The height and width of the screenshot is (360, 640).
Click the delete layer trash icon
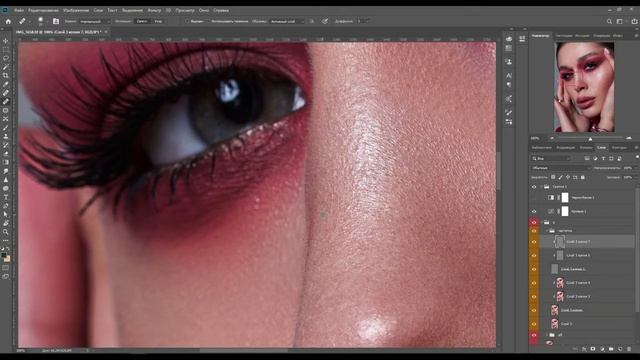(x=629, y=349)
